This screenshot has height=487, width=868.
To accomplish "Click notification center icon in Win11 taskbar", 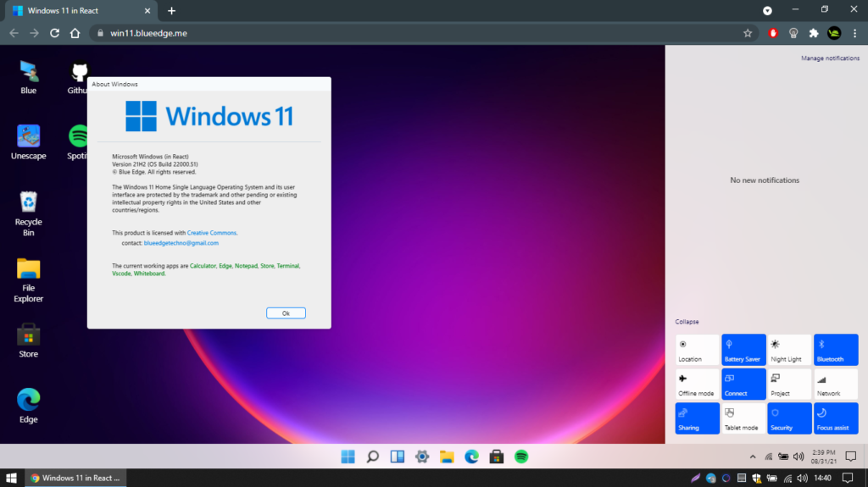I will pyautogui.click(x=851, y=457).
